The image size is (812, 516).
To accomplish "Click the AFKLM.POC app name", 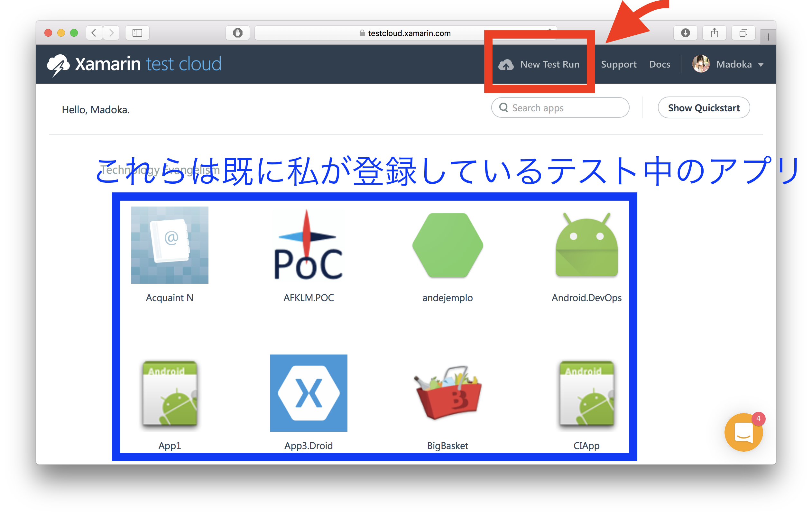I will (309, 298).
